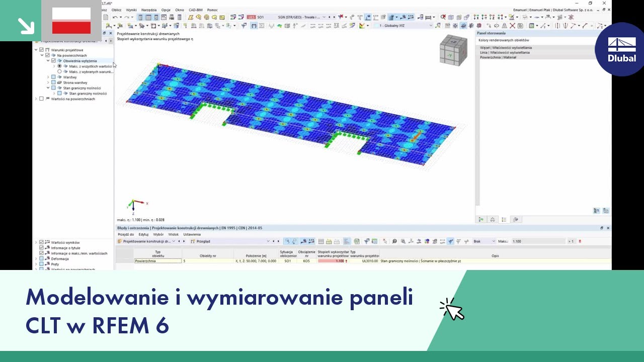Open Ustawienia menu in results table
This screenshot has width=644, height=362.
192,234
